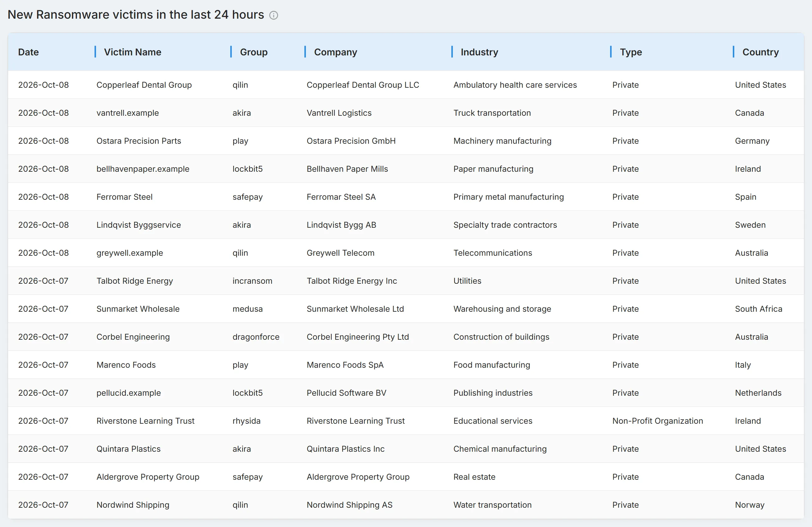Click the incransom group cell
The image size is (812, 527).
[252, 281]
